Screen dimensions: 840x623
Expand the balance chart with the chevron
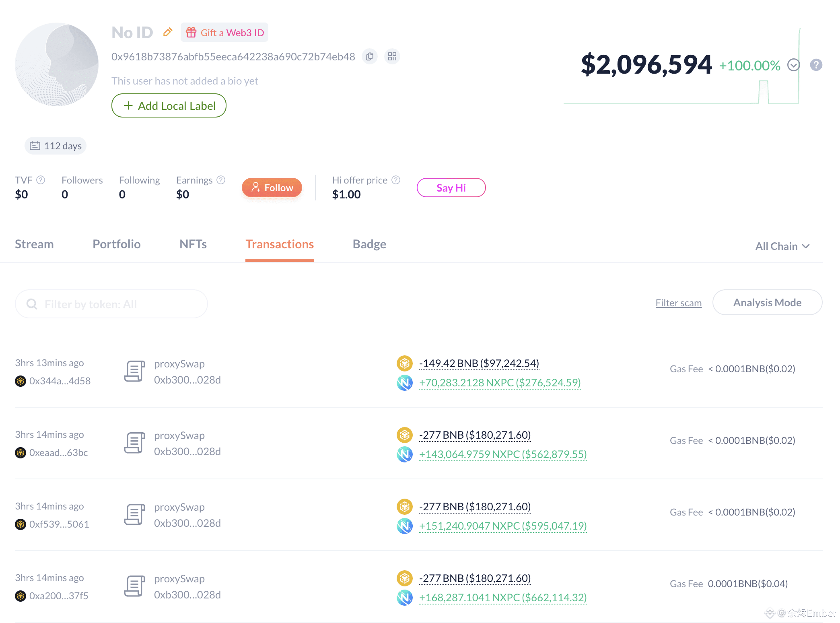pyautogui.click(x=794, y=65)
